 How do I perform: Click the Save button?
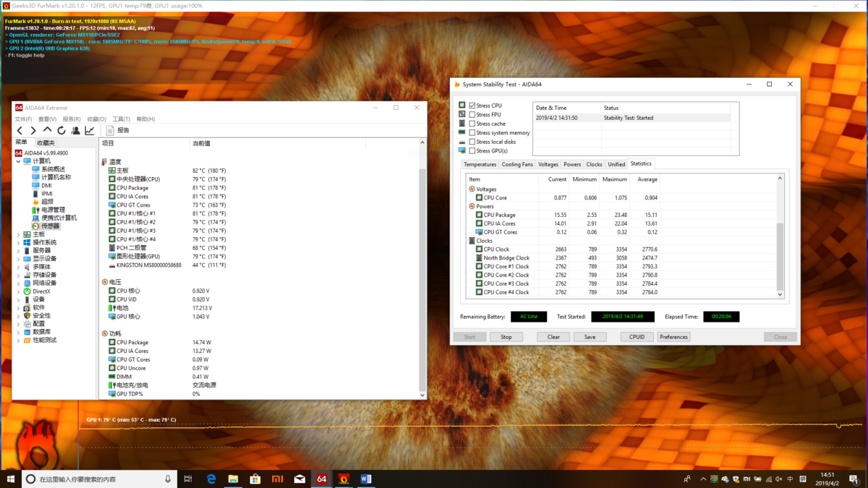590,337
